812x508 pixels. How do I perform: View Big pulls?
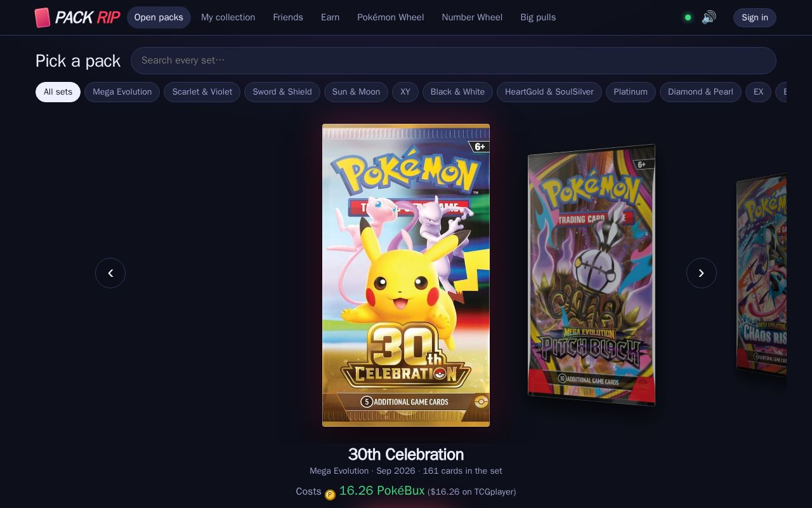click(538, 17)
